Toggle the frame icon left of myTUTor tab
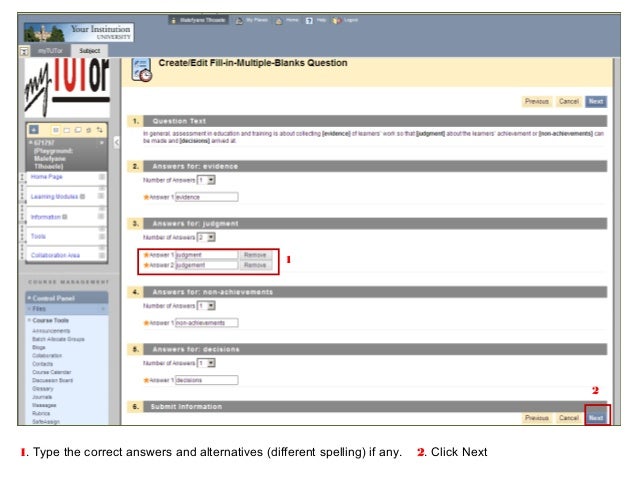This screenshot has height=479, width=638. (24, 51)
